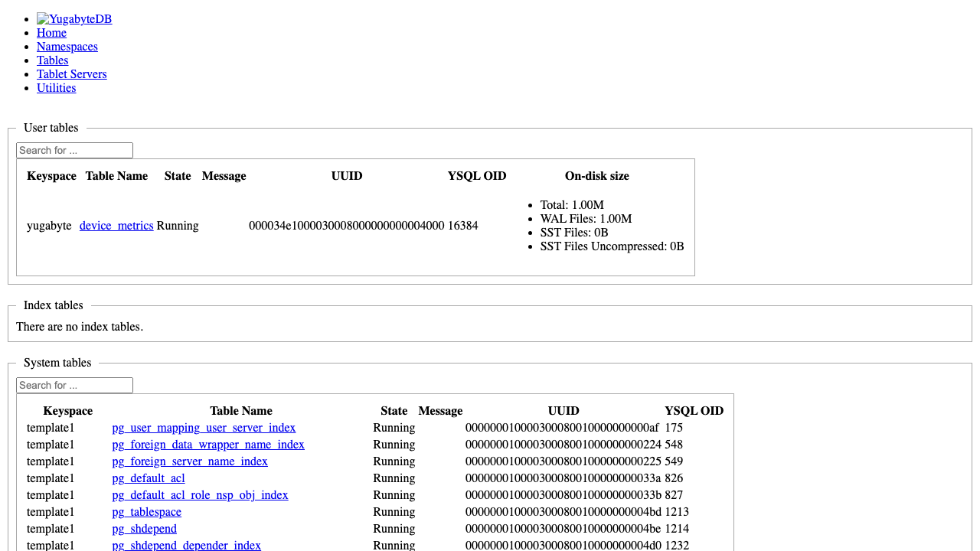
Task: Open the Utilities menu link
Action: pos(57,88)
